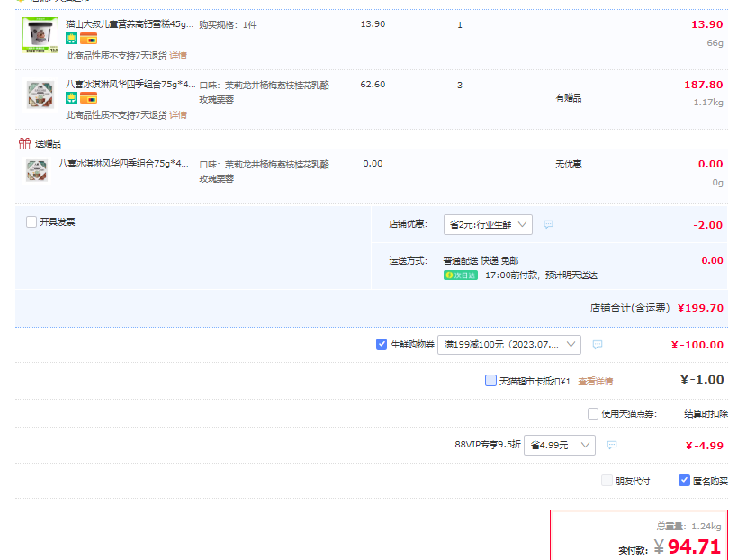Click the quantity 3 for 八喜冰淇淋
Screen dimensions: 738x560
point(460,85)
